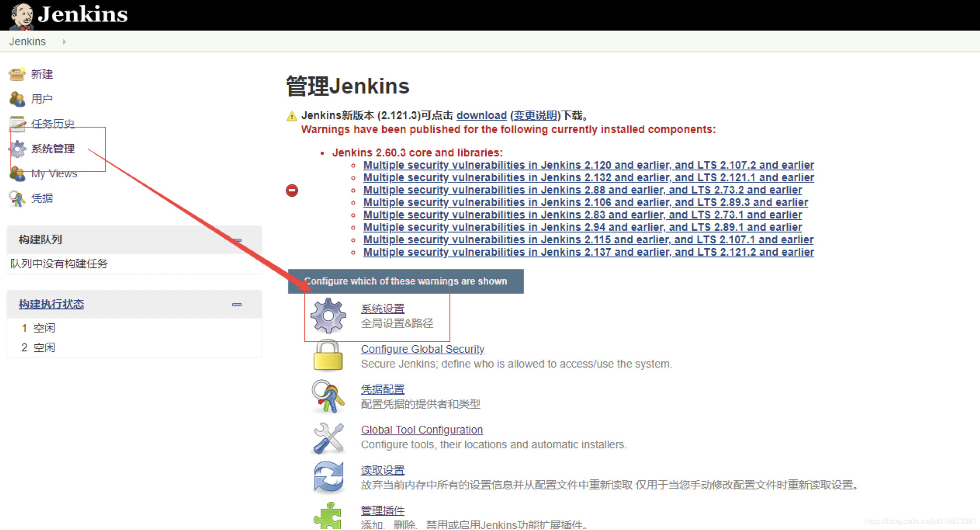This screenshot has height=530, width=980.
Task: Open the 凭据配置 link
Action: [383, 390]
